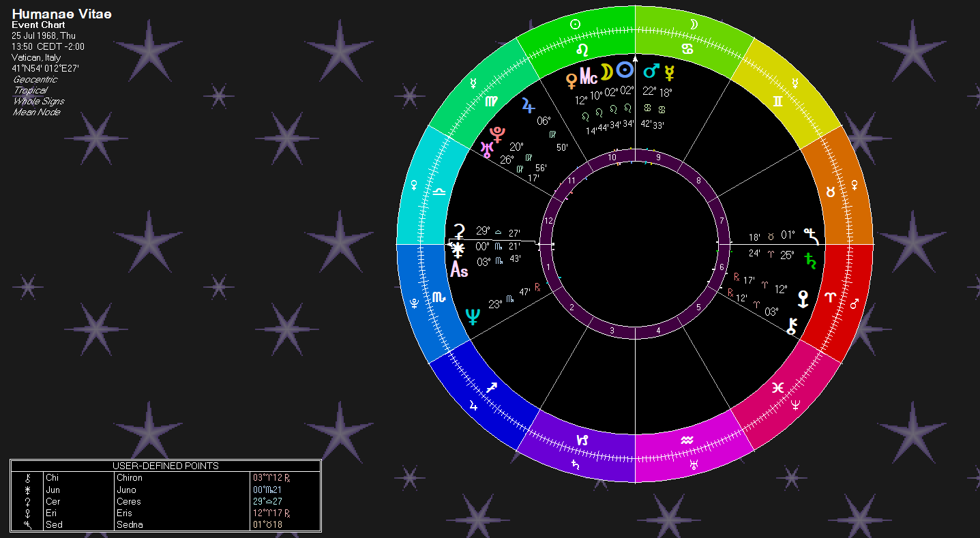Image resolution: width=980 pixels, height=538 pixels.
Task: Select the Capricorn sign glyph on the purple segment
Action: coord(582,440)
